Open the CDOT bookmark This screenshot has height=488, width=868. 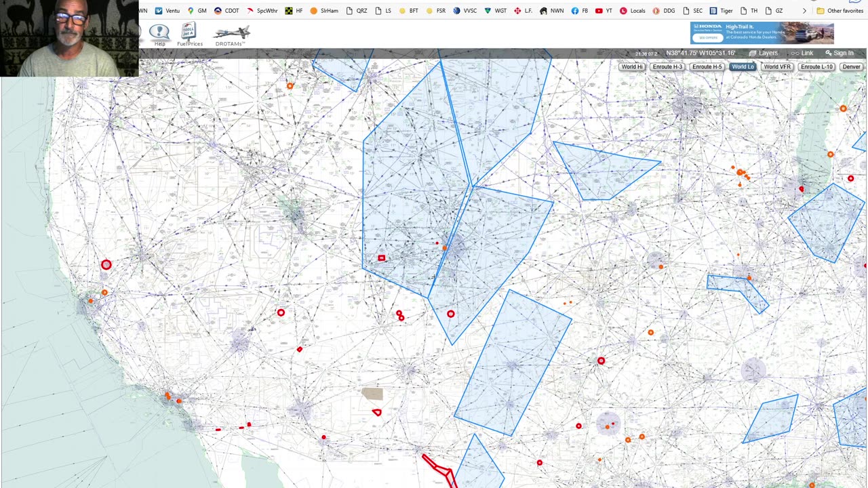click(226, 11)
